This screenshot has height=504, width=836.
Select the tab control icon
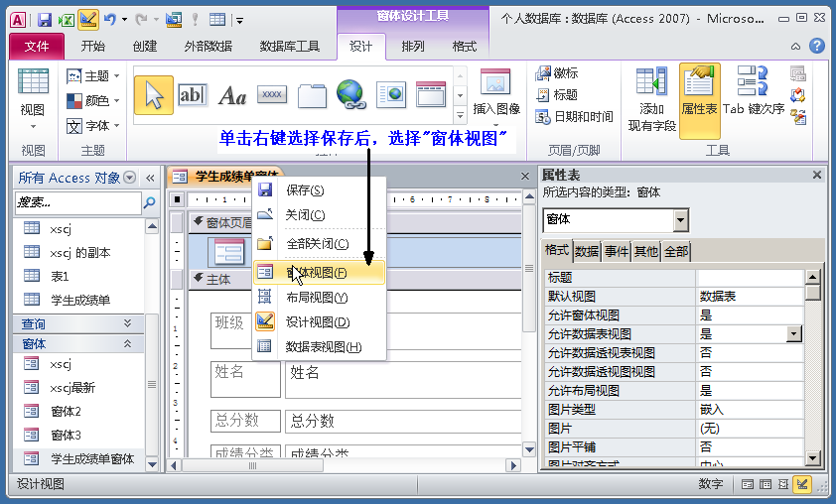pyautogui.click(x=312, y=96)
